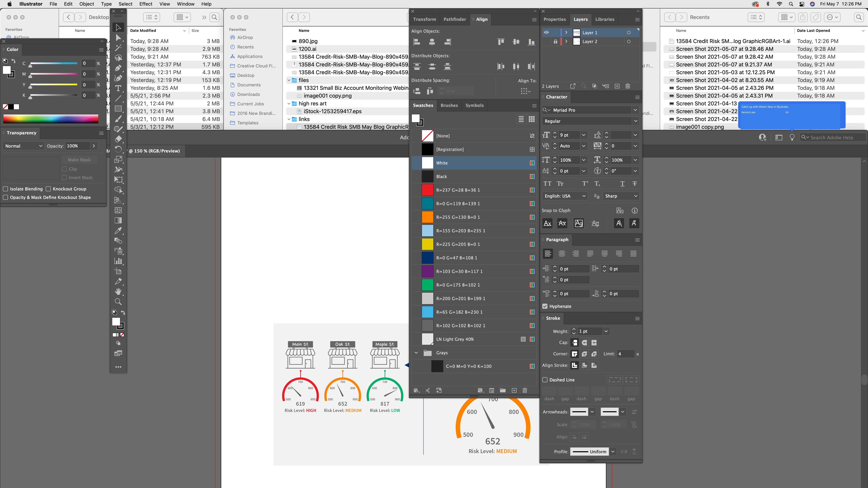Enable the Dashed Line checkbox
Viewport: 868px width, 488px height.
[x=545, y=380]
